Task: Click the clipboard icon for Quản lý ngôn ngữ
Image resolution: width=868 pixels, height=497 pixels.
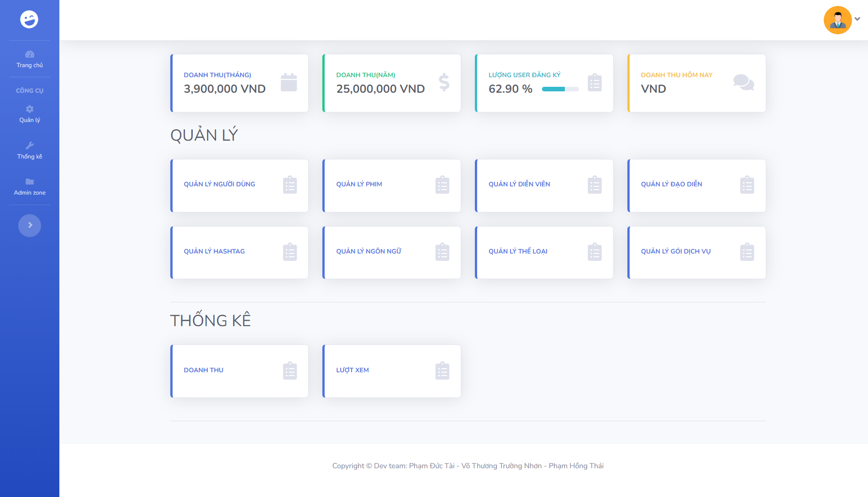Action: point(442,252)
